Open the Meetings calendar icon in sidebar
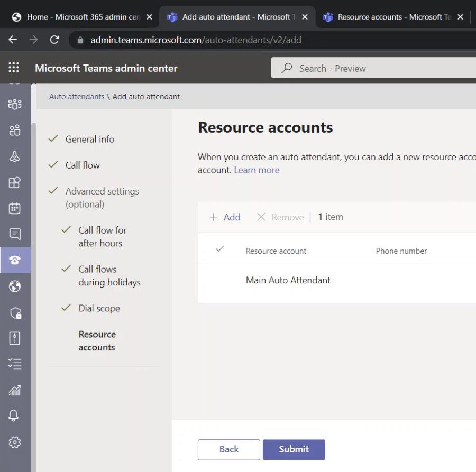The height and width of the screenshot is (472, 476). 15,208
